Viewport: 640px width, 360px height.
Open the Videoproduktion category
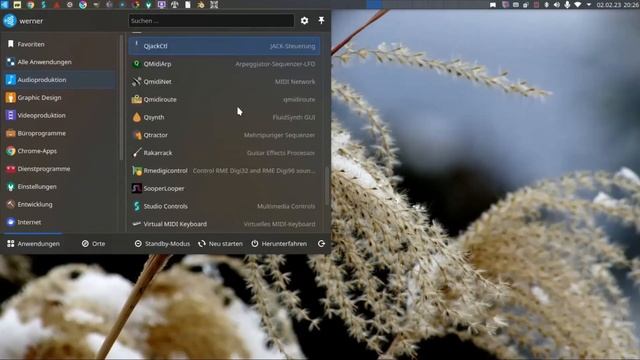[x=60, y=116]
